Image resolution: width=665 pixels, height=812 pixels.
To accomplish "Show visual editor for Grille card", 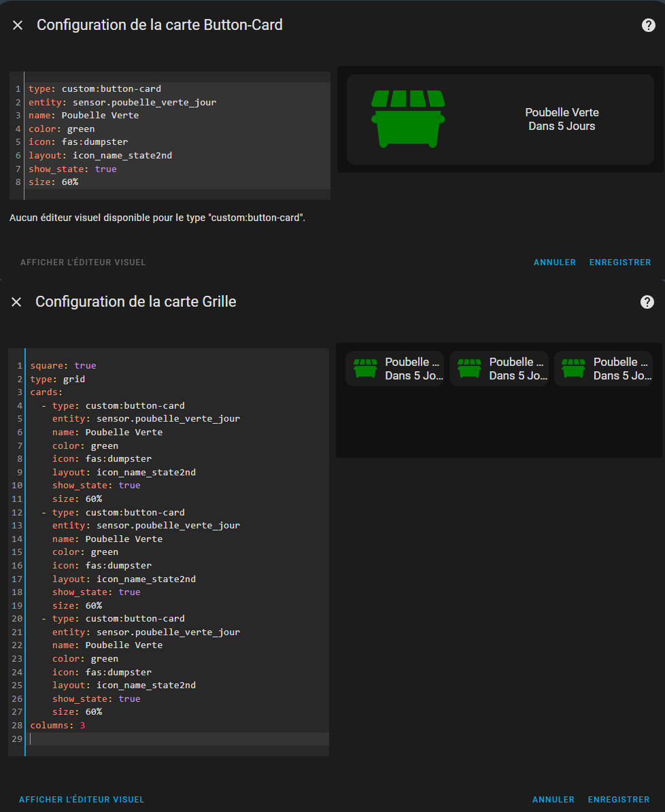I will click(x=82, y=800).
